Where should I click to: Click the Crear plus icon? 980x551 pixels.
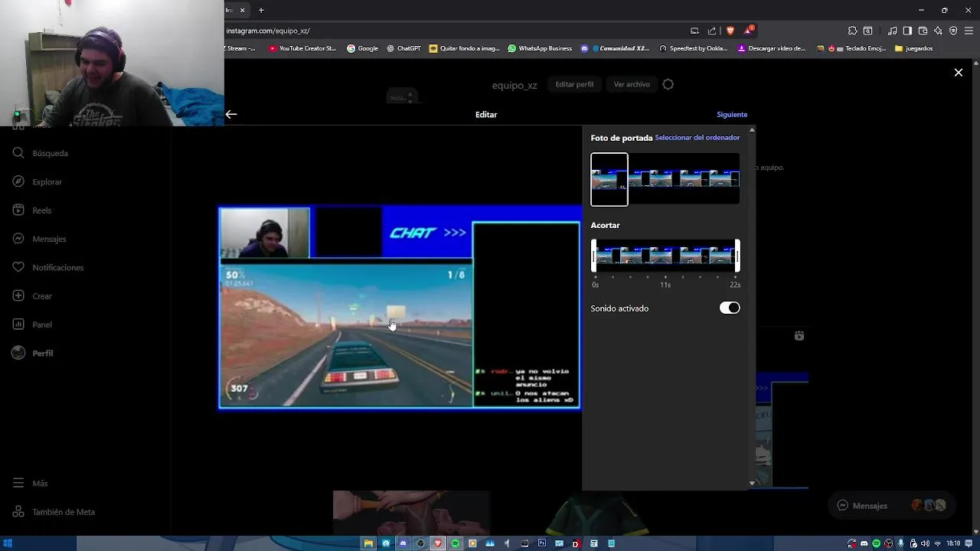(x=19, y=295)
